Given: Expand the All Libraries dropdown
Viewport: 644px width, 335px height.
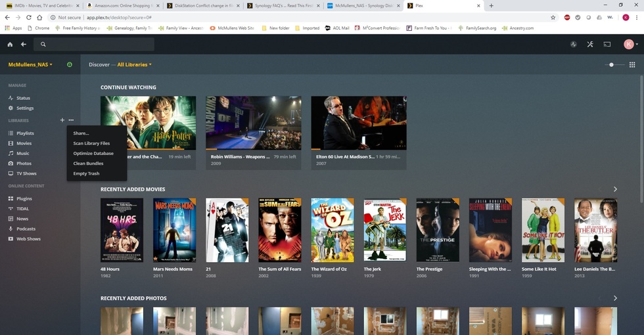Looking at the screenshot, I should (134, 64).
